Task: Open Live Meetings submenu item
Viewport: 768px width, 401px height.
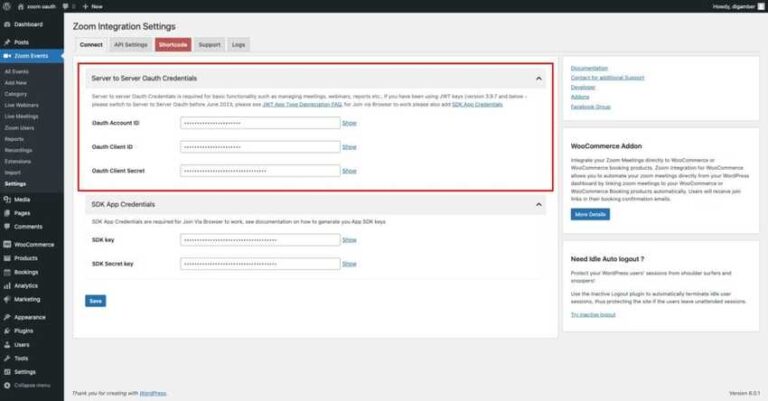Action: pyautogui.click(x=21, y=117)
